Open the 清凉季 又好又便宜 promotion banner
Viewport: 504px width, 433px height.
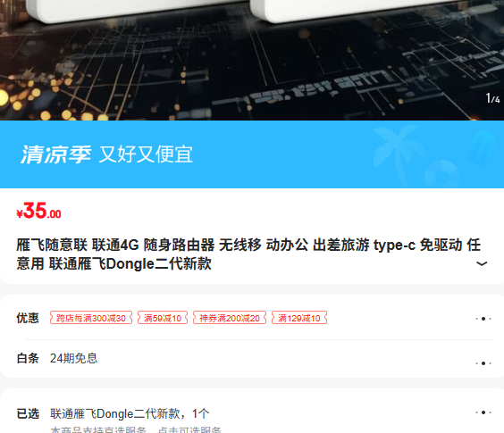pyautogui.click(x=252, y=154)
